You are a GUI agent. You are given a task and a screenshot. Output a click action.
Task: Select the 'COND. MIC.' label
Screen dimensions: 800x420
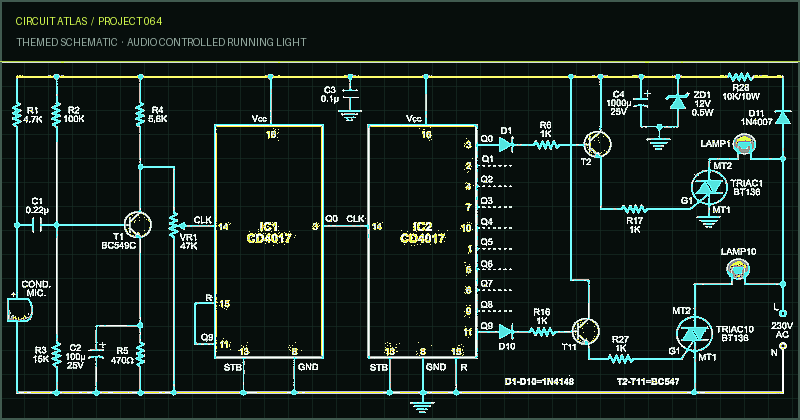coord(36,289)
